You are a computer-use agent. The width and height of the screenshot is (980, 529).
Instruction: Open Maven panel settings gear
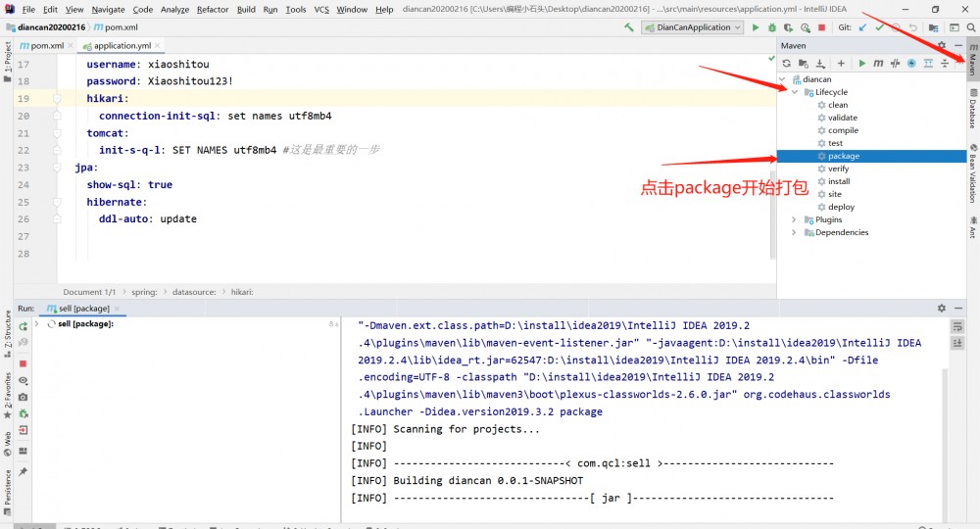click(941, 46)
